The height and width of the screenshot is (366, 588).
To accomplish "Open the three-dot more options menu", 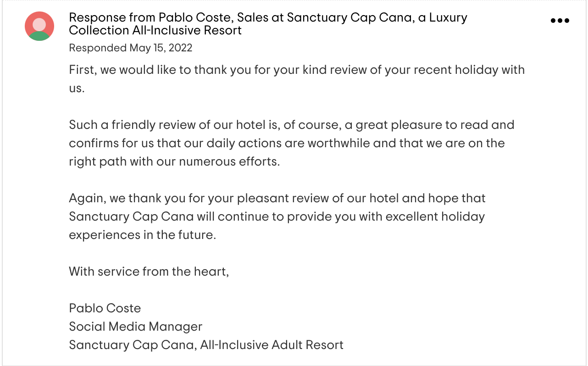I will tap(560, 21).
